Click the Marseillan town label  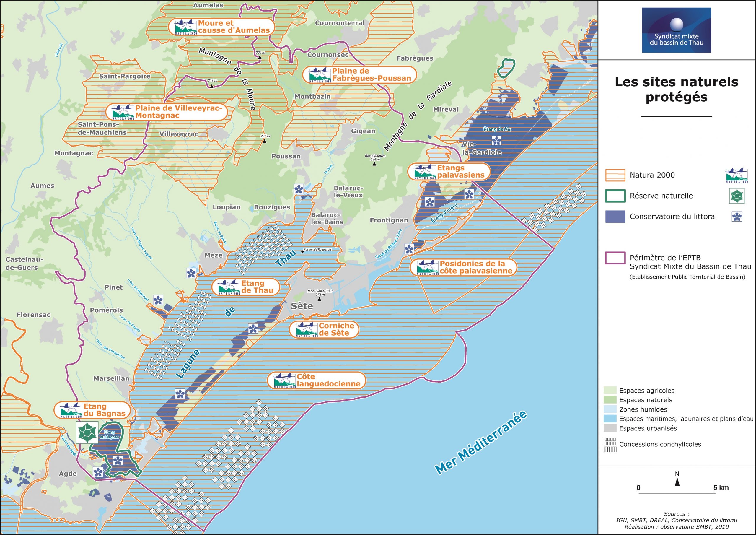click(x=111, y=378)
